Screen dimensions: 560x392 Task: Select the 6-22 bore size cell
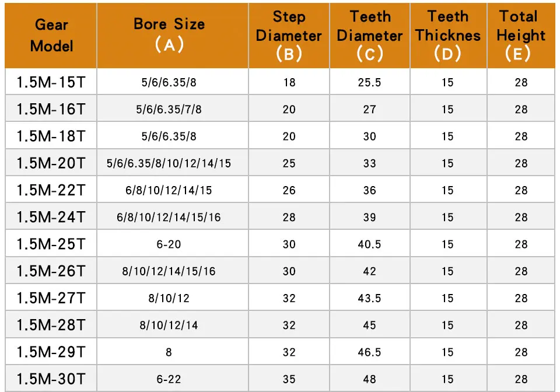coord(169,379)
